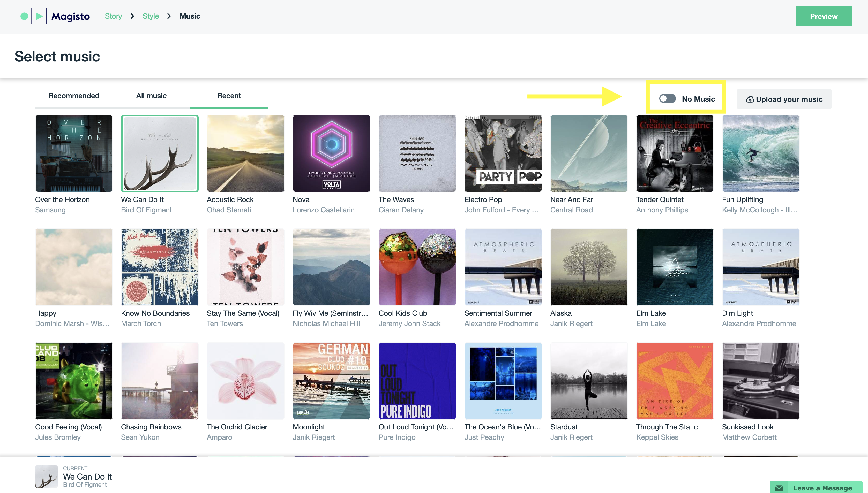Viewport: 868px width, 493px height.
Task: Select Tender Quintet album cover
Action: pyautogui.click(x=675, y=153)
